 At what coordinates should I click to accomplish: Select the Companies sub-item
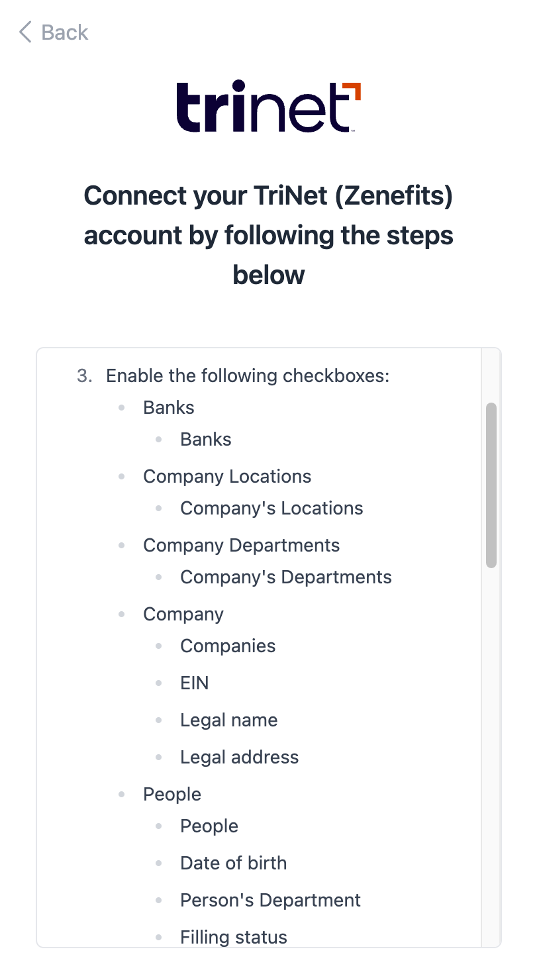coord(228,646)
